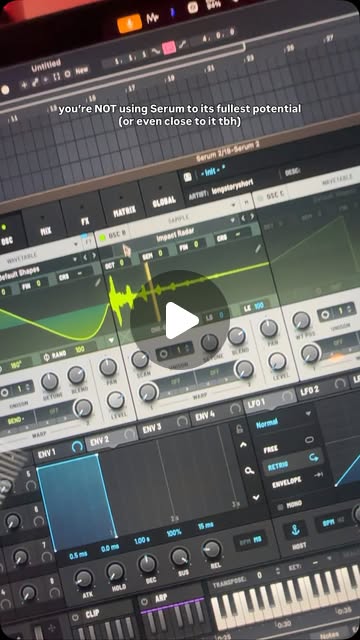Open OSC B sample edit pencil icon
The width and height of the screenshot is (360, 640).
[258, 248]
